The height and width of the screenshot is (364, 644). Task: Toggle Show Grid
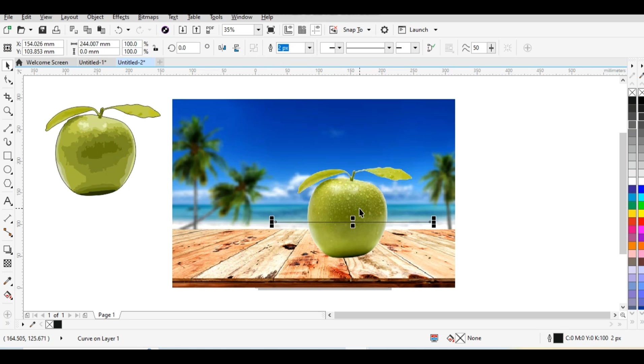302,30
